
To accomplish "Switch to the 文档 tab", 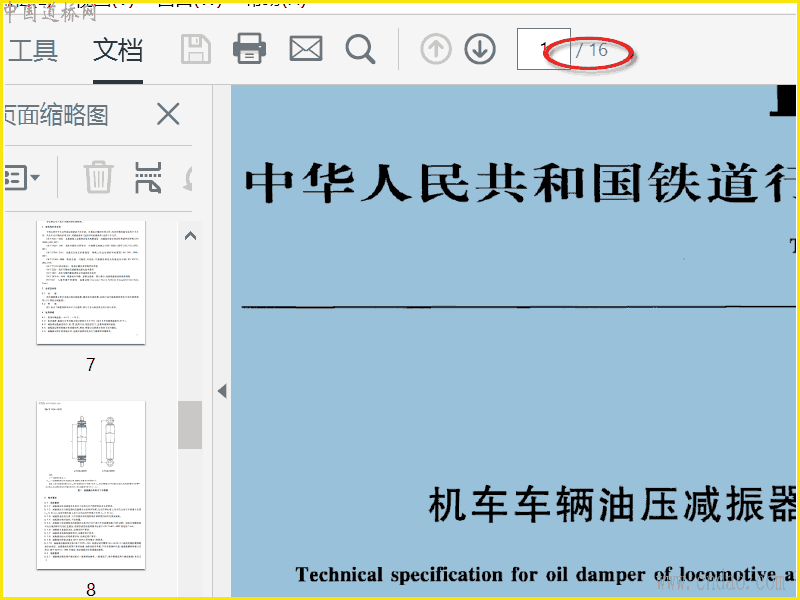I will pos(118,51).
